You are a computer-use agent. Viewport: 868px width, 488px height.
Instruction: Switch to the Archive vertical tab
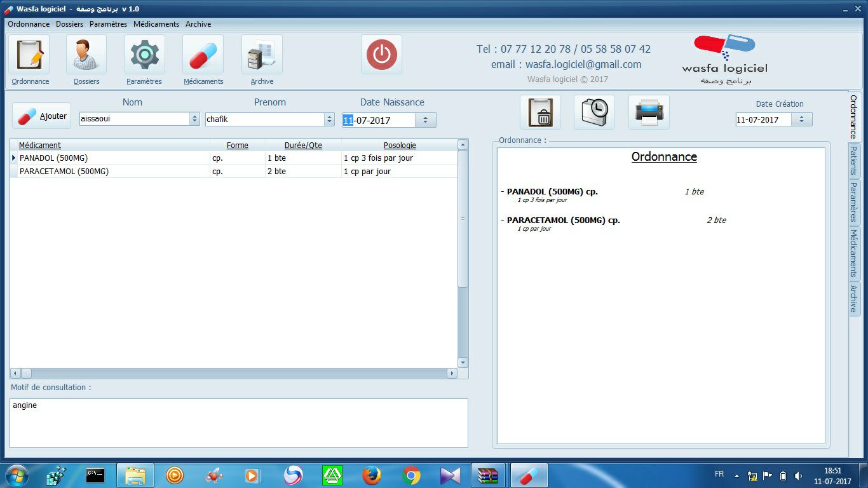(854, 298)
